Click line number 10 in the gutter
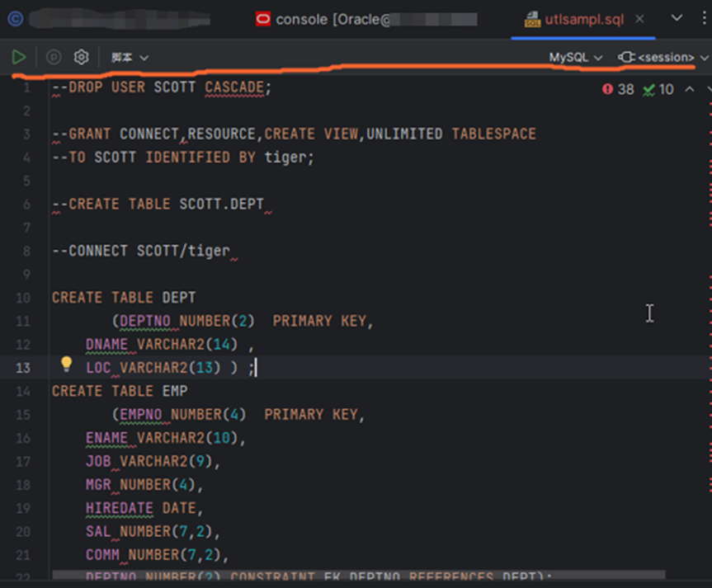This screenshot has height=588, width=712. click(x=23, y=298)
